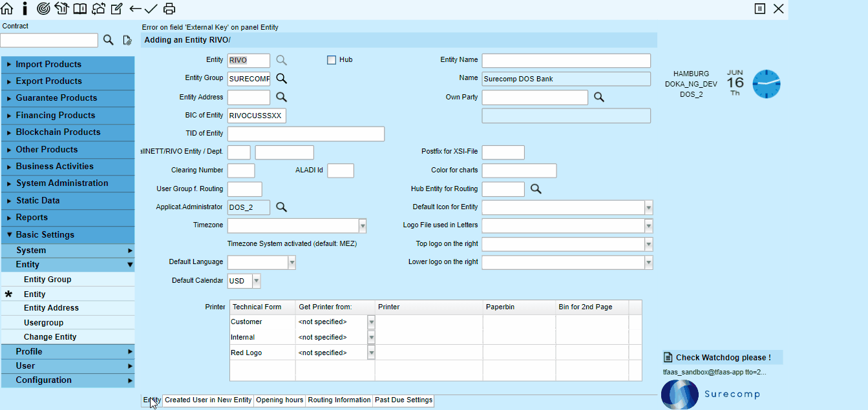Click the Entity Name input field
Screen dimensions: 868x410
tap(566, 60)
